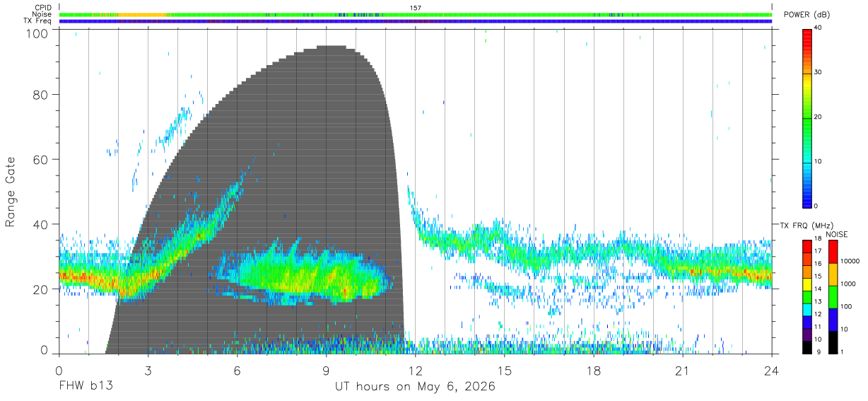Click the x-axis tick label 21
868x401 pixels.
pos(682,371)
